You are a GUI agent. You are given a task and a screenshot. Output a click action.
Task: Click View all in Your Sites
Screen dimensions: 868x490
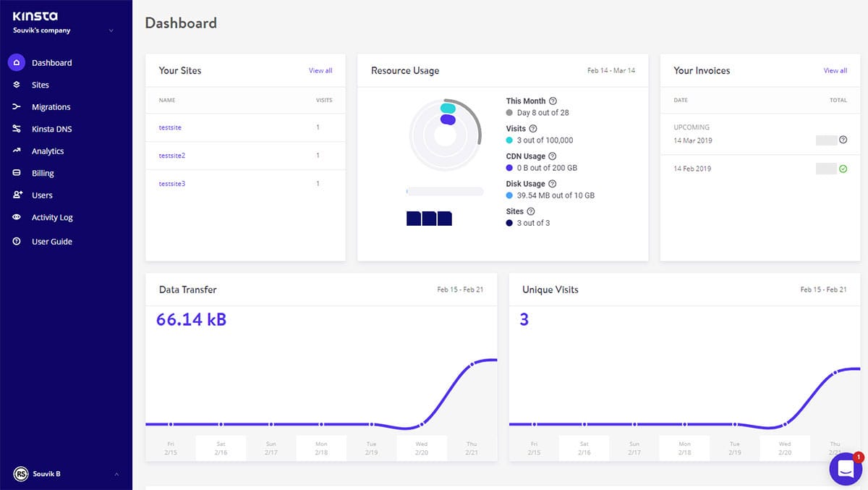(320, 71)
